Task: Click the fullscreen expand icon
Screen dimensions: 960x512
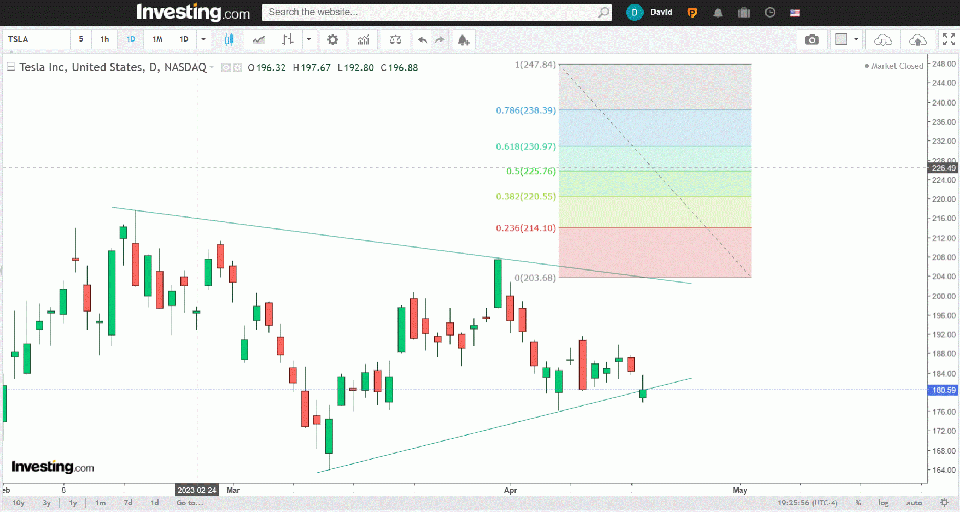Action: [x=948, y=40]
